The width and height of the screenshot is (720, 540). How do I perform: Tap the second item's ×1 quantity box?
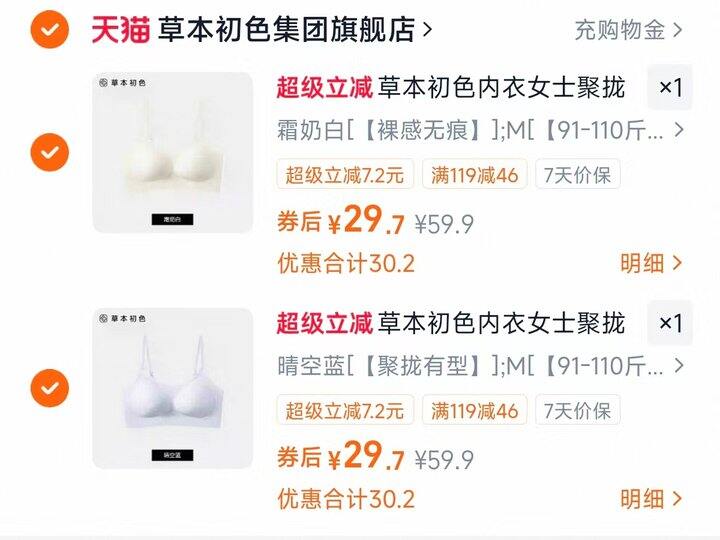coord(670,323)
